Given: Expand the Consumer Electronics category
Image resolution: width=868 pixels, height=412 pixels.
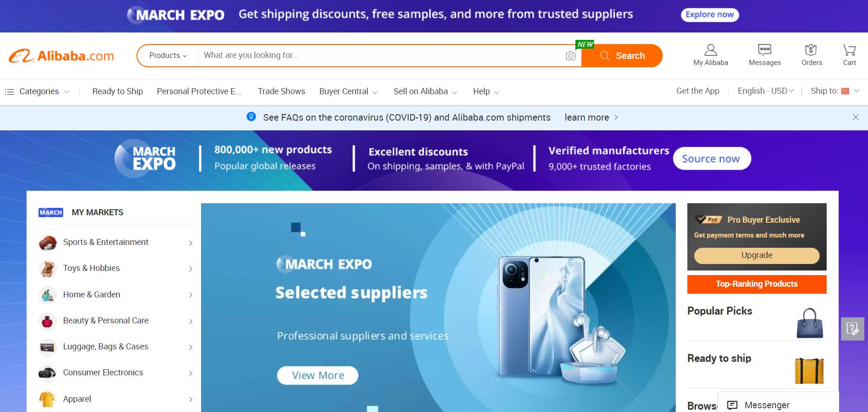Looking at the screenshot, I should pyautogui.click(x=116, y=373).
